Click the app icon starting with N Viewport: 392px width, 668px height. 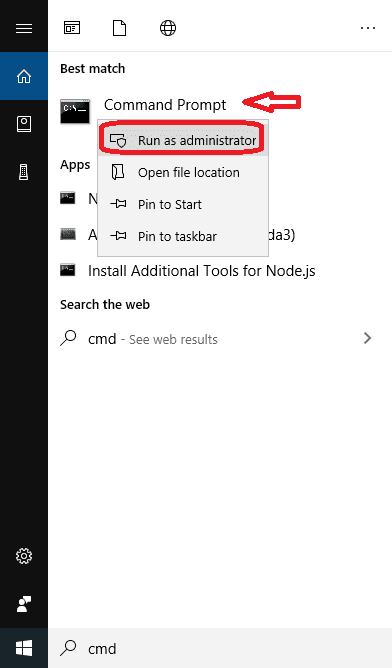[68, 198]
